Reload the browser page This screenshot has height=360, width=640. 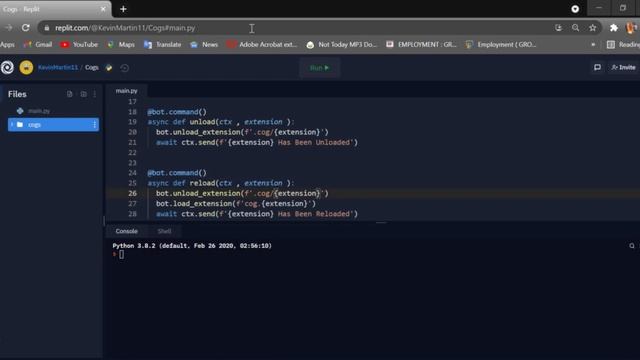(x=26, y=28)
